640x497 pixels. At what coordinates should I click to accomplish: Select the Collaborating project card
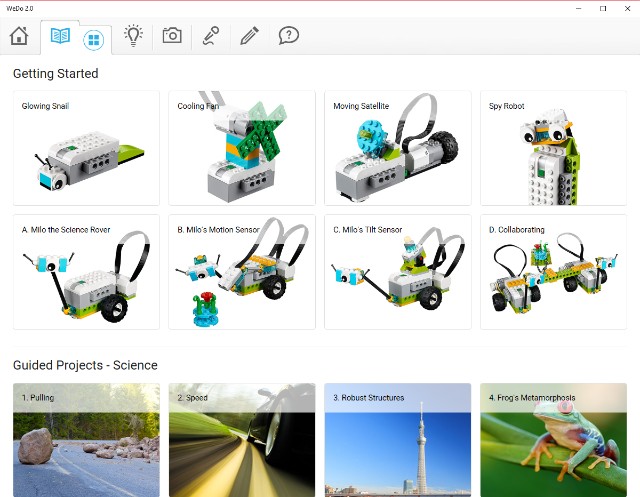click(x=554, y=272)
